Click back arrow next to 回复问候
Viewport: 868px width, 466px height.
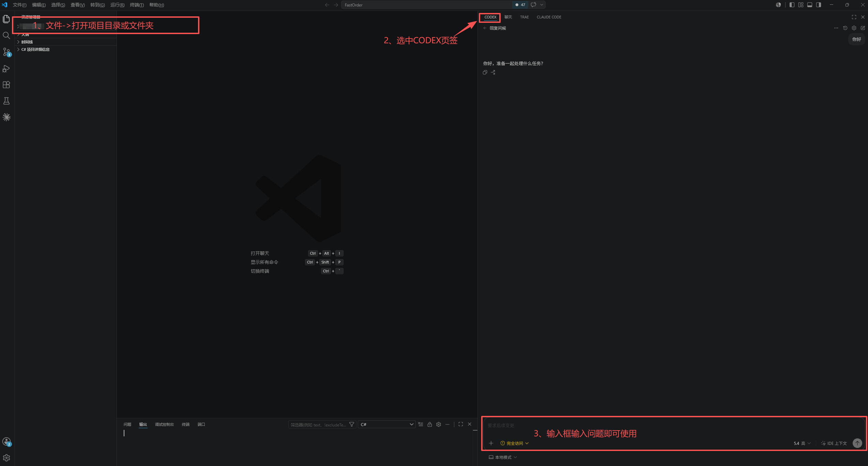485,28
